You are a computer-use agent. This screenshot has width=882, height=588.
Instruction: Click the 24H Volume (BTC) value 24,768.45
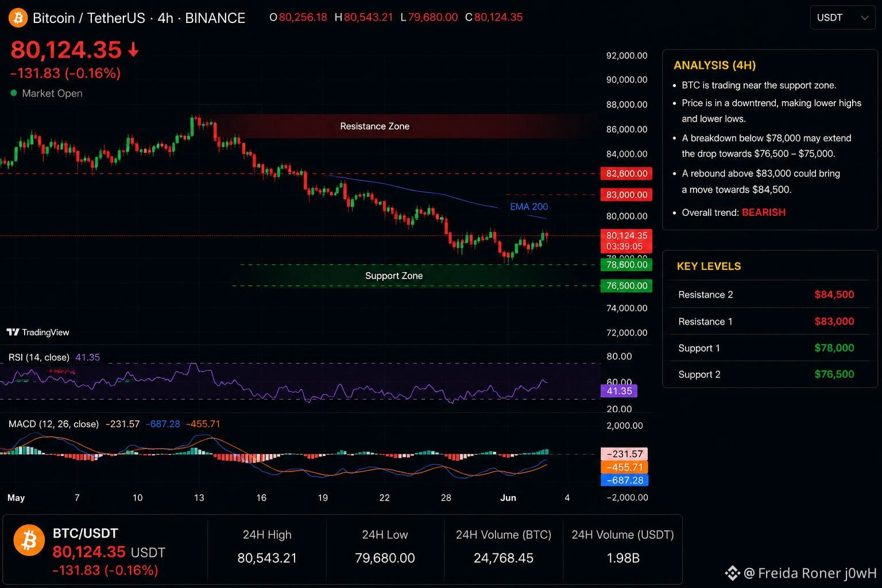click(504, 558)
